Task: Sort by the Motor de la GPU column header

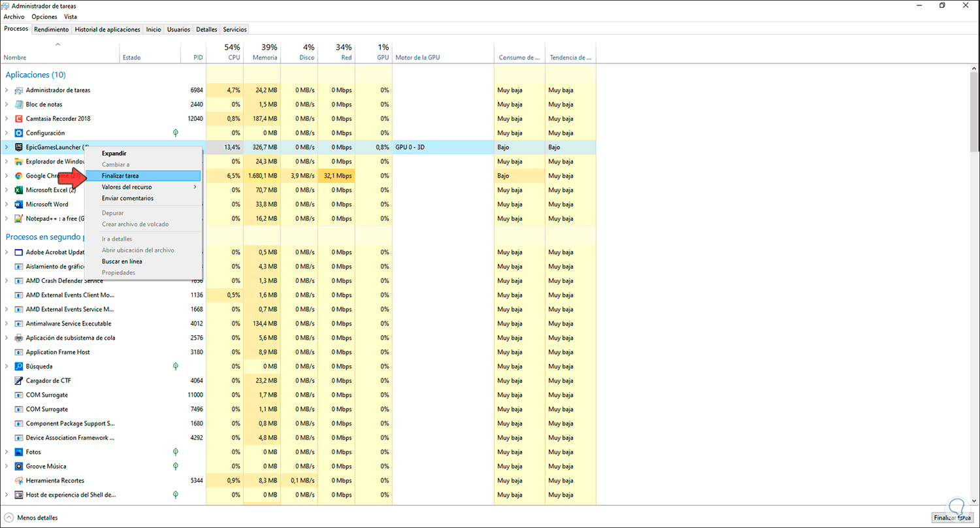Action: (443, 52)
